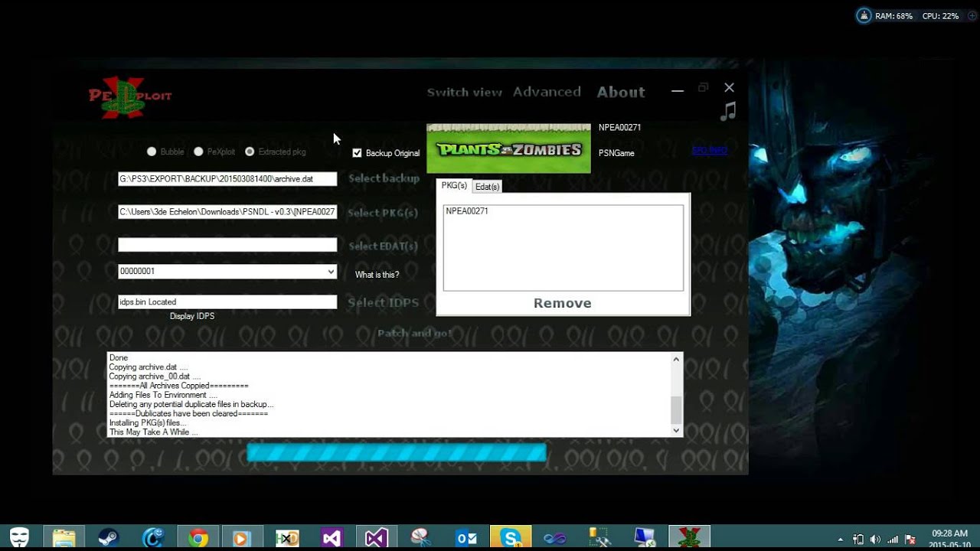The height and width of the screenshot is (551, 980).
Task: Minimize the PeXploit window
Action: click(677, 90)
